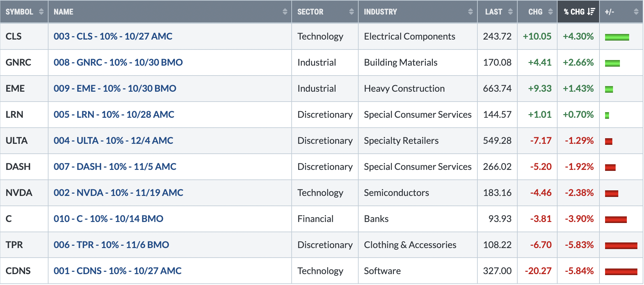
Task: Open the 002 - NVDA - 10% - 11/19 AMC link
Action: (x=118, y=193)
